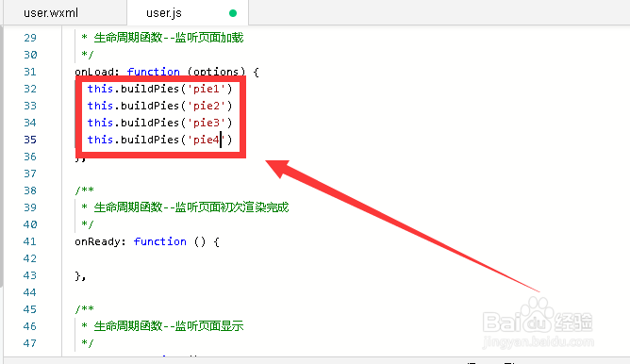Select line number 39
Screen dimensions: 630x364
coord(30,207)
